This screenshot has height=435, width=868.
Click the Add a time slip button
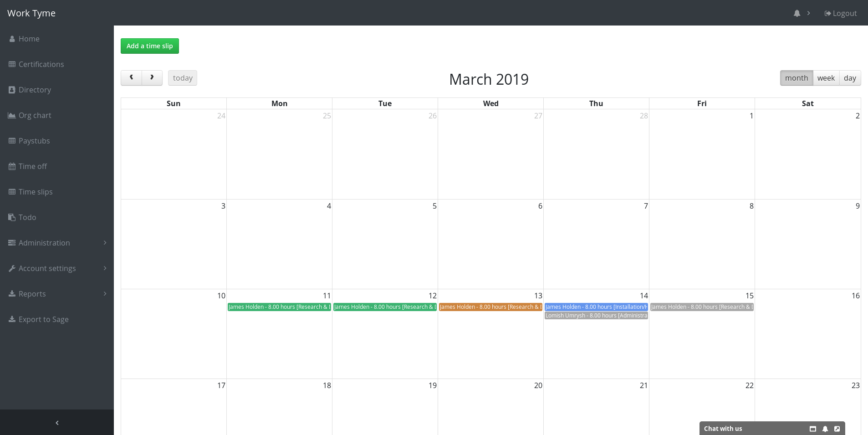tap(149, 46)
